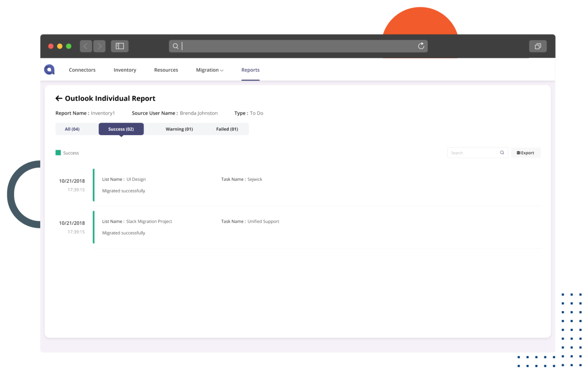The height and width of the screenshot is (374, 588).
Task: Open the Reports menu item
Action: [x=250, y=70]
